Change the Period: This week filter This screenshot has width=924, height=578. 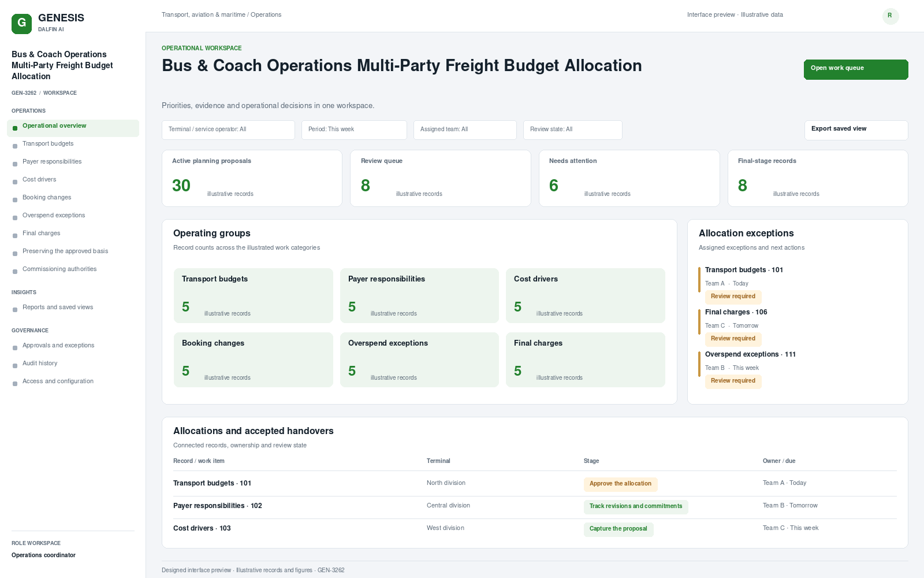[x=354, y=130]
